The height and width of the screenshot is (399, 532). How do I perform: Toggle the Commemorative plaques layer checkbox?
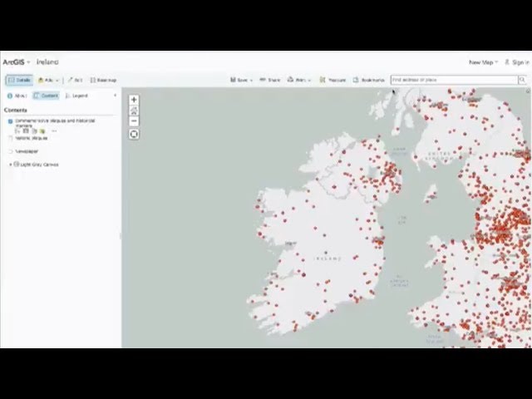click(11, 121)
